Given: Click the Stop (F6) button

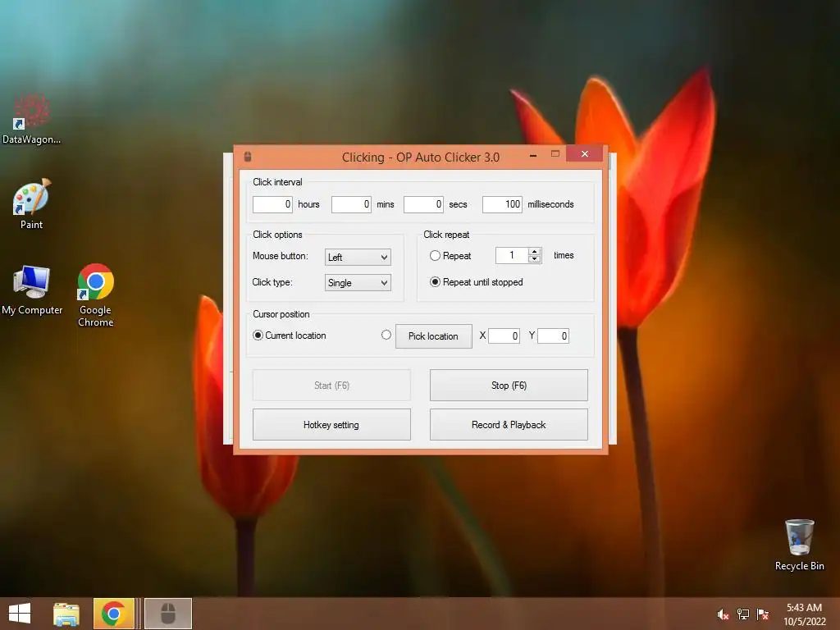Looking at the screenshot, I should (x=509, y=386).
